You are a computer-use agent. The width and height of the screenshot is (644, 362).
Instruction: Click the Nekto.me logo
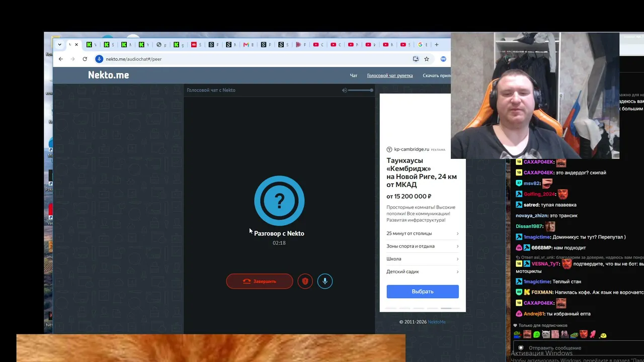pyautogui.click(x=109, y=75)
